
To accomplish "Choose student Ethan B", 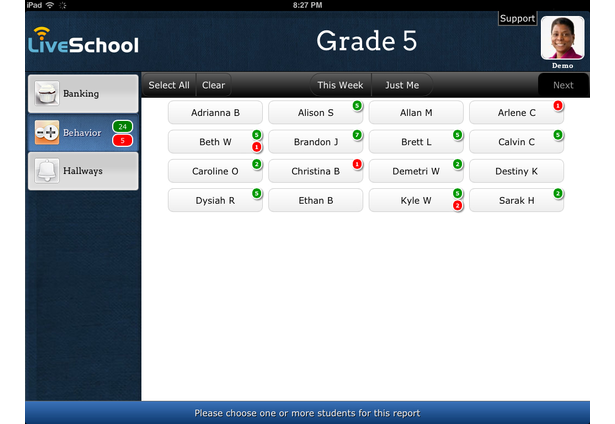I will tap(316, 200).
